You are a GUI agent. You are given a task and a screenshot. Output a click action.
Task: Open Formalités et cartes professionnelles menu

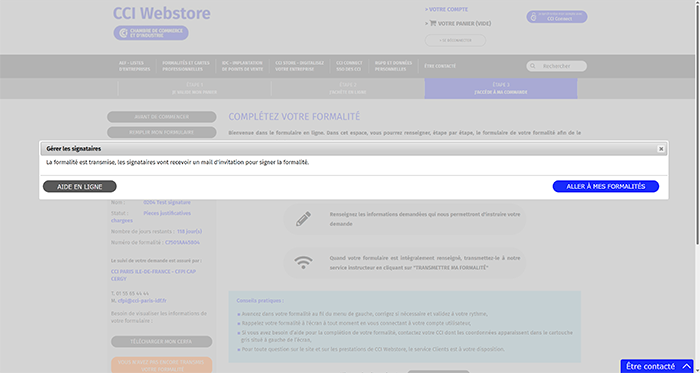pyautogui.click(x=186, y=66)
